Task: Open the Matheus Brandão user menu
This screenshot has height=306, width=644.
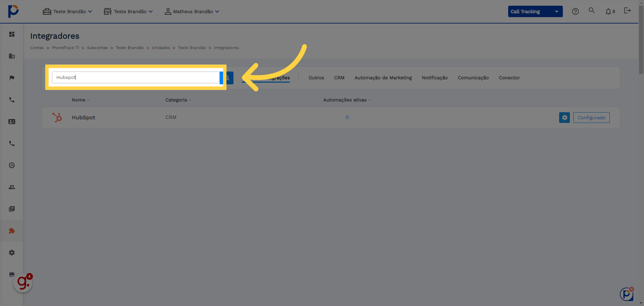Action: (x=192, y=11)
